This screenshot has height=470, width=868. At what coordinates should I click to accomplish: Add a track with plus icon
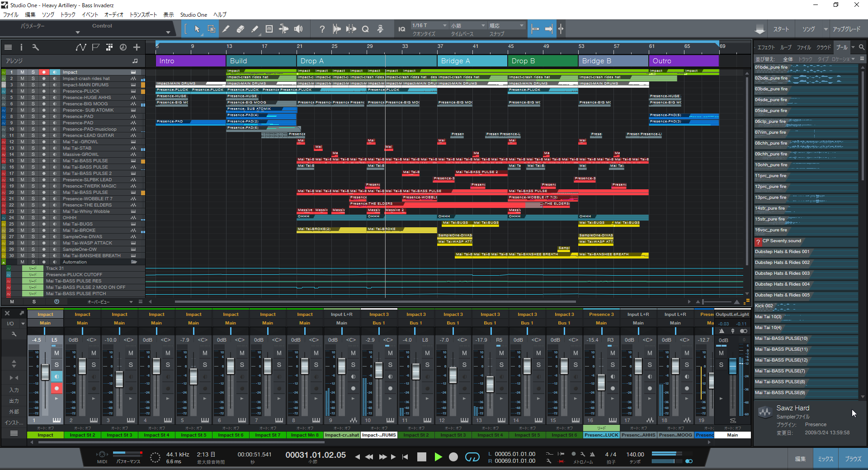(137, 47)
